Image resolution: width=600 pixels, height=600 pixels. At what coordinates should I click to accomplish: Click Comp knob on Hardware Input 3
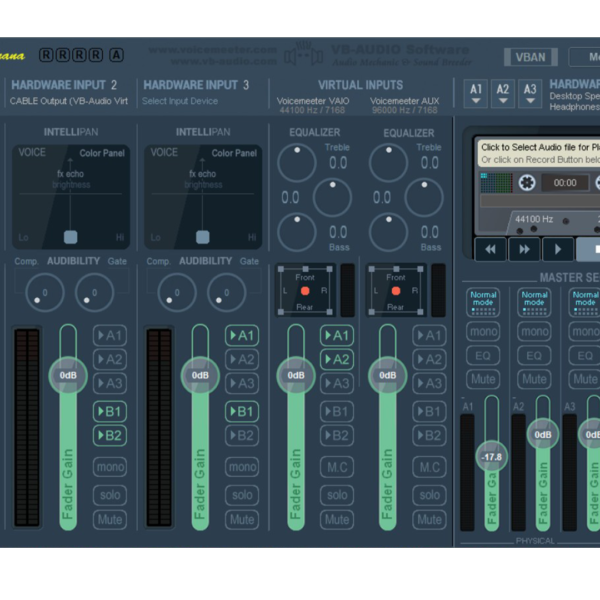tap(177, 293)
